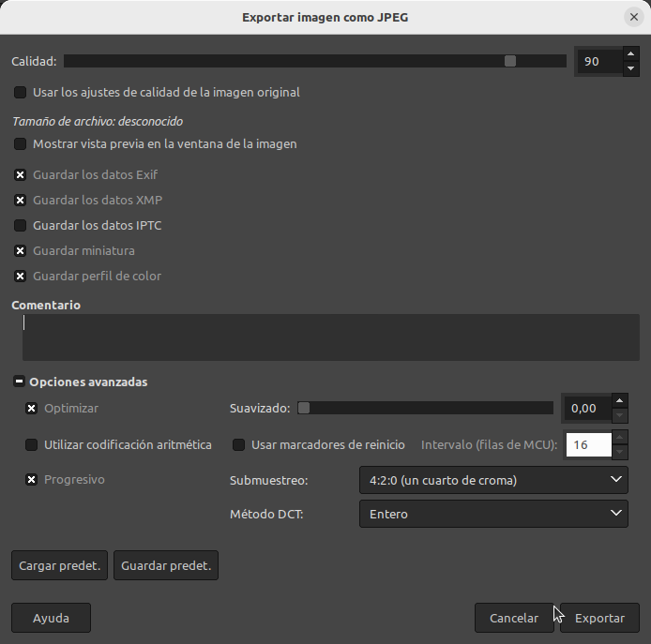Toggle the Progresivo checkbox
This screenshot has width=651, height=644.
point(32,480)
